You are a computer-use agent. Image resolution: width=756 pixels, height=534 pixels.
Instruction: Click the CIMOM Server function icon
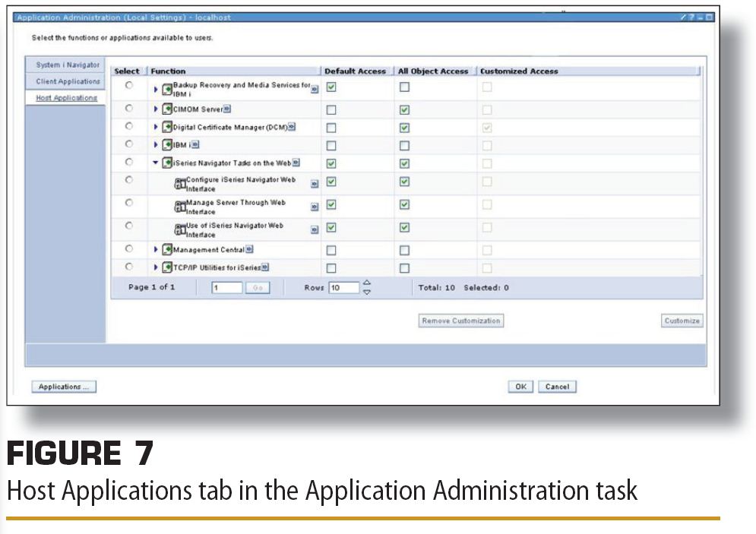tap(168, 109)
